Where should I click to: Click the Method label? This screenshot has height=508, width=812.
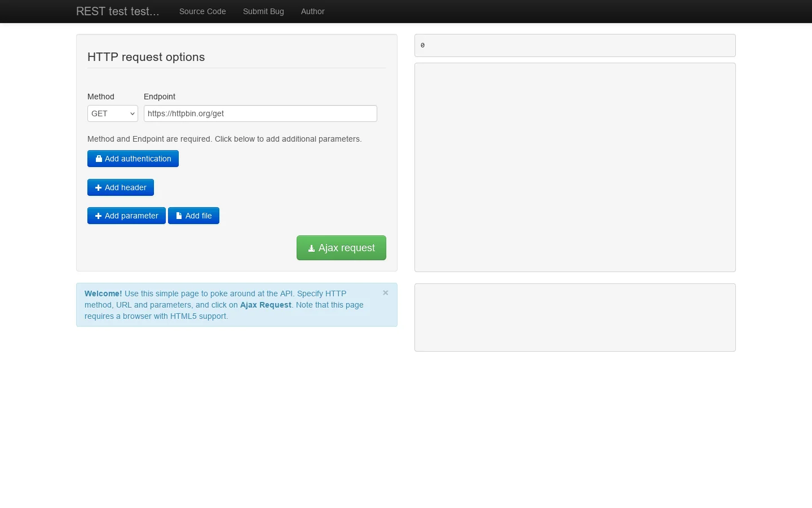point(101,97)
